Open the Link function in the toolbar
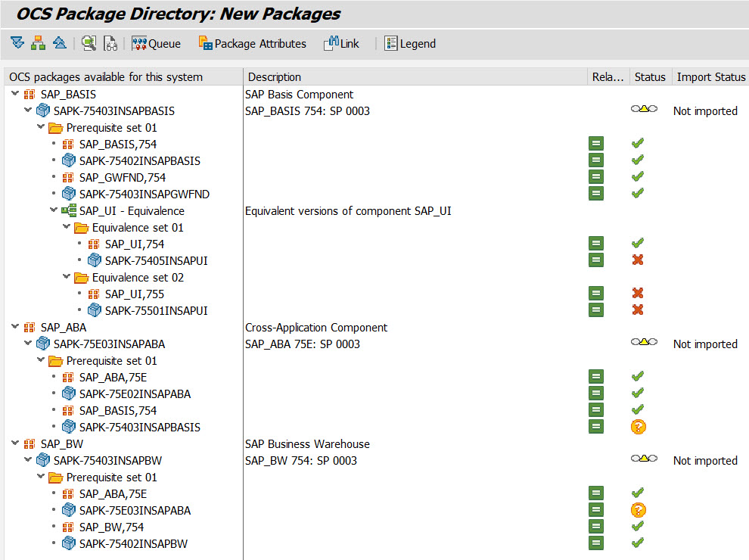Viewport: 749px width, 560px height. (341, 43)
